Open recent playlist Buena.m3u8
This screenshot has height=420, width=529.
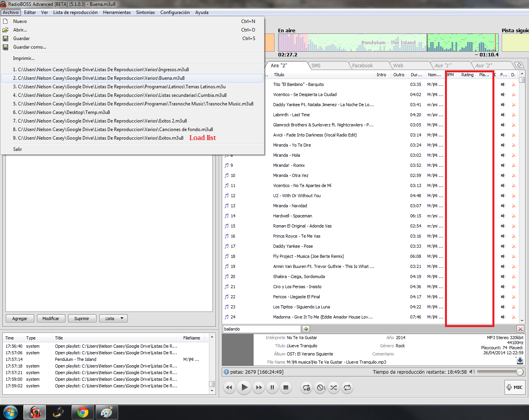pos(132,78)
